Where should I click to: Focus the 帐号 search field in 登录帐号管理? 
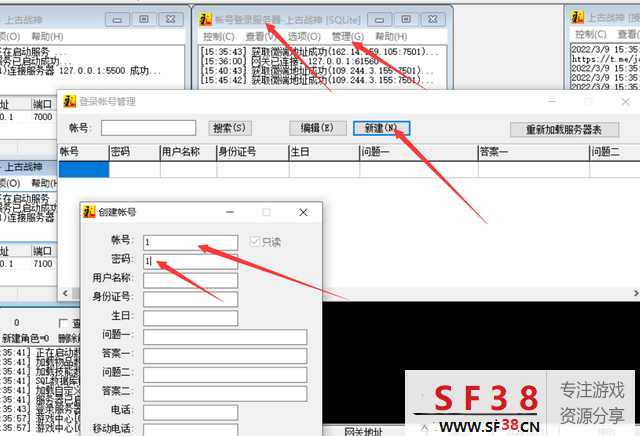pos(149,128)
